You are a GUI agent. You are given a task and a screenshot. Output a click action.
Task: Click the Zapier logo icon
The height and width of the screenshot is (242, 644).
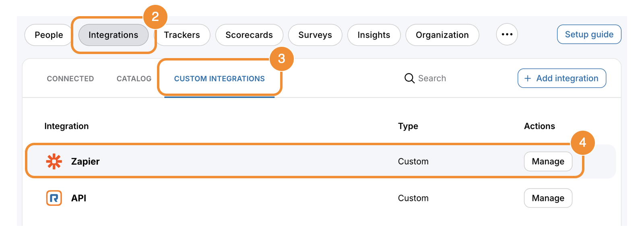point(54,161)
